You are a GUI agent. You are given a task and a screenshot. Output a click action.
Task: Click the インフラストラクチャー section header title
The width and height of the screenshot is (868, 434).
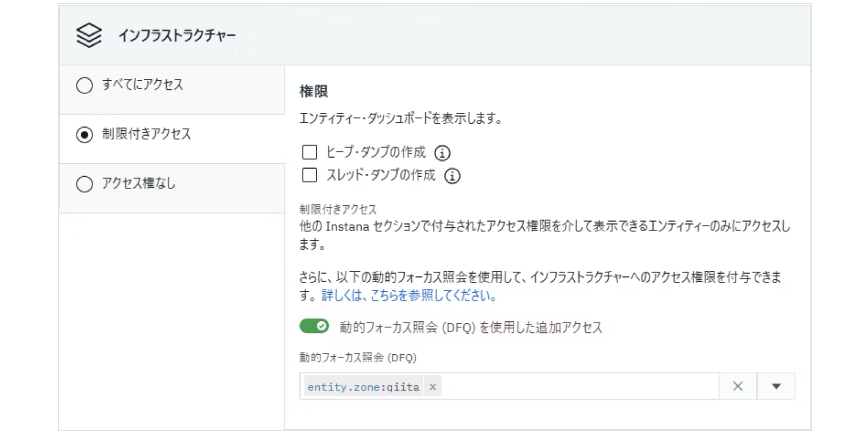177,35
